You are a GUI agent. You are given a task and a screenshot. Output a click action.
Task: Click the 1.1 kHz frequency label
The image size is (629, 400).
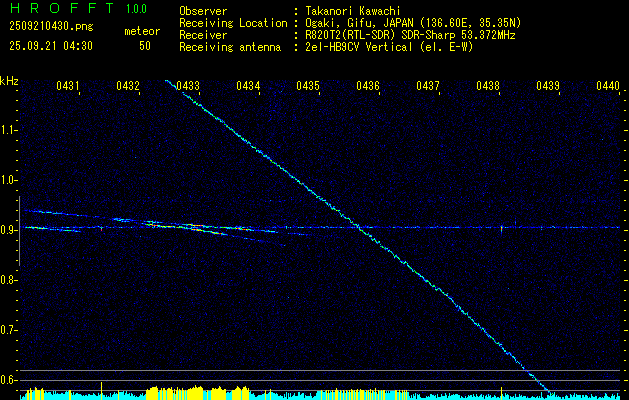point(8,130)
